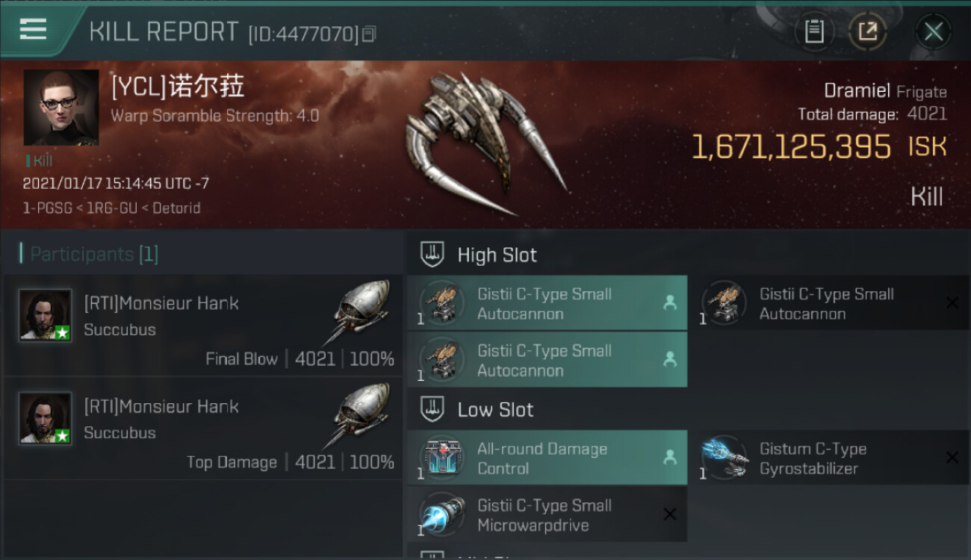The height and width of the screenshot is (560, 971).
Task: Close the kill report window
Action: click(933, 31)
